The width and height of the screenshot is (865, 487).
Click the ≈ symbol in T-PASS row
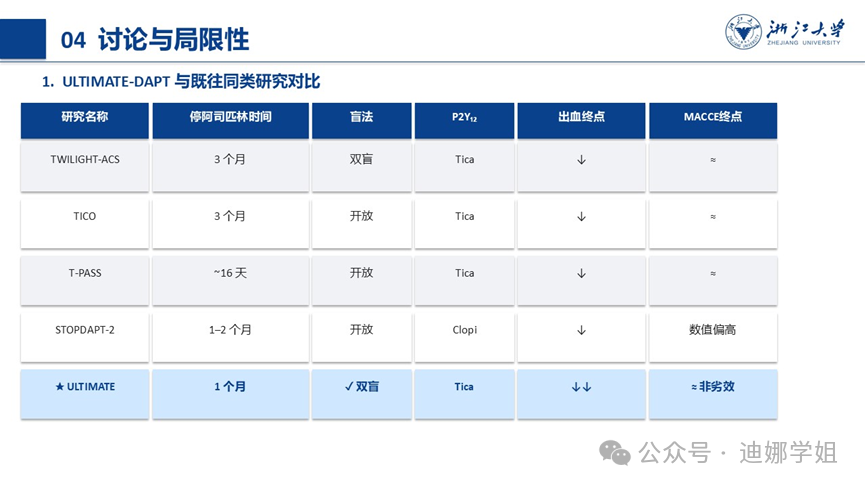pos(713,274)
